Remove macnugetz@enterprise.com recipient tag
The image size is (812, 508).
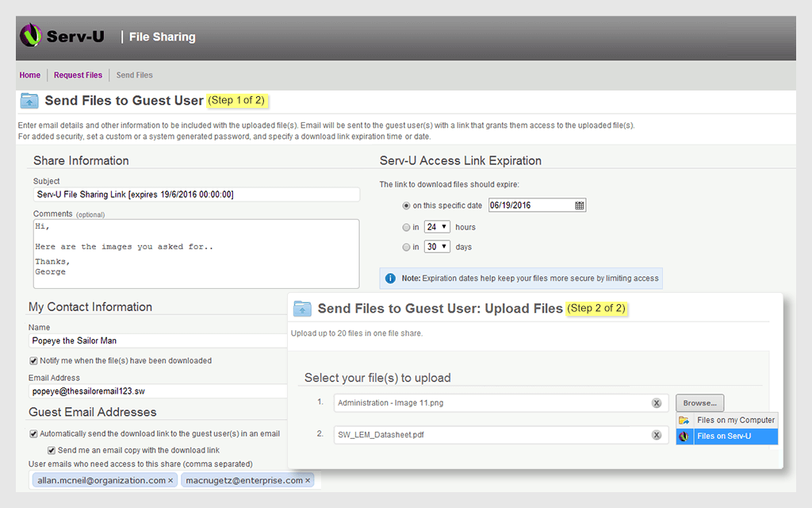coord(308,480)
